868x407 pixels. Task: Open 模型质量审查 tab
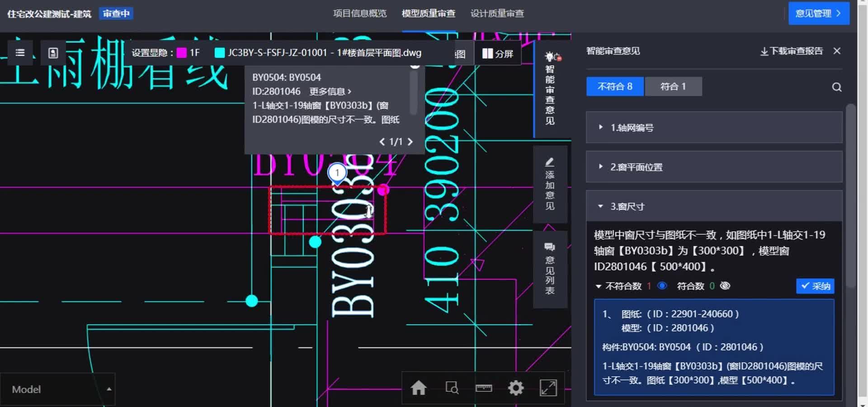point(429,14)
